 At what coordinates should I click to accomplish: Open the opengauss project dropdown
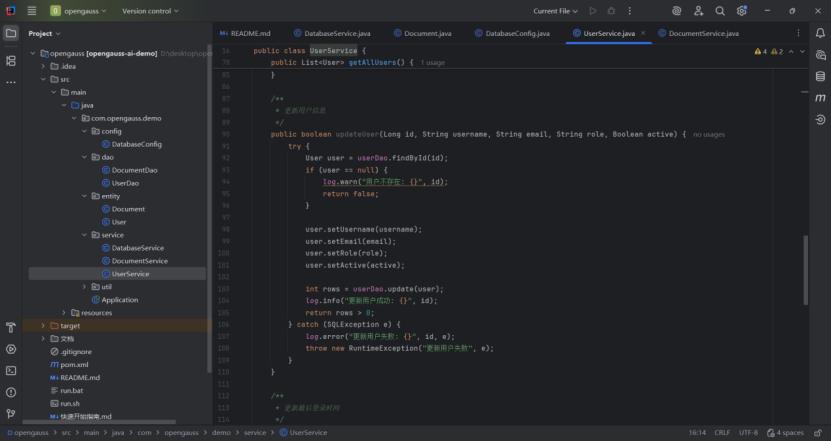tap(78, 11)
